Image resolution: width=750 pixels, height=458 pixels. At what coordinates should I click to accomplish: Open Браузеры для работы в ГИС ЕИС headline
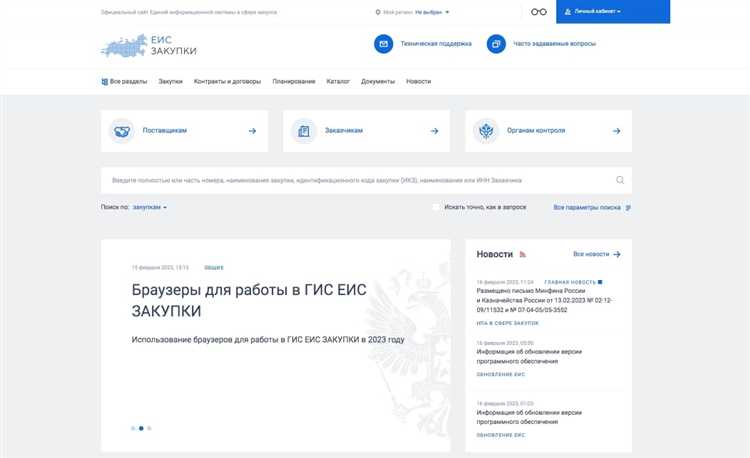[x=249, y=300]
